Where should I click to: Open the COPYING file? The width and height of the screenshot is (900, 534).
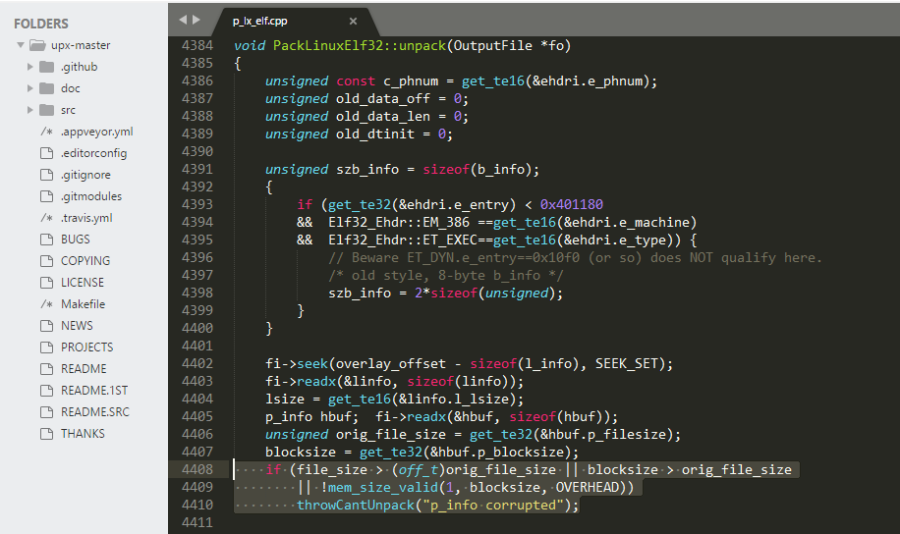(x=85, y=261)
